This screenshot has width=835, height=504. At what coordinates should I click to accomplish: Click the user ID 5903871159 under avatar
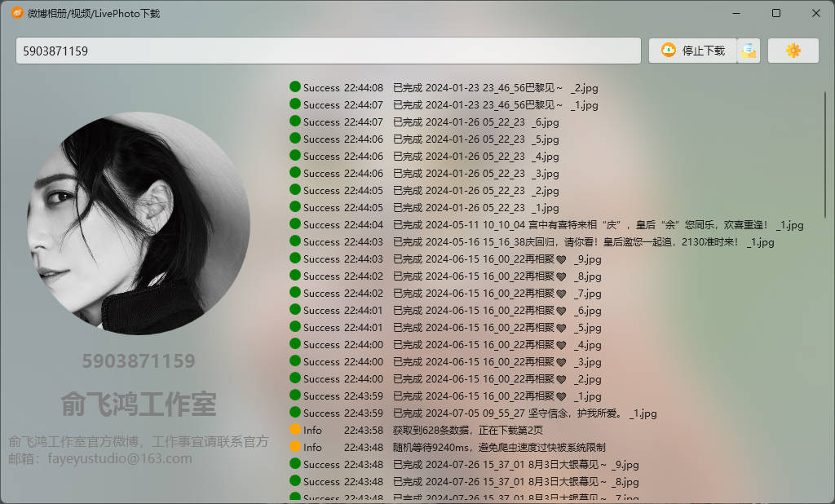tap(139, 361)
